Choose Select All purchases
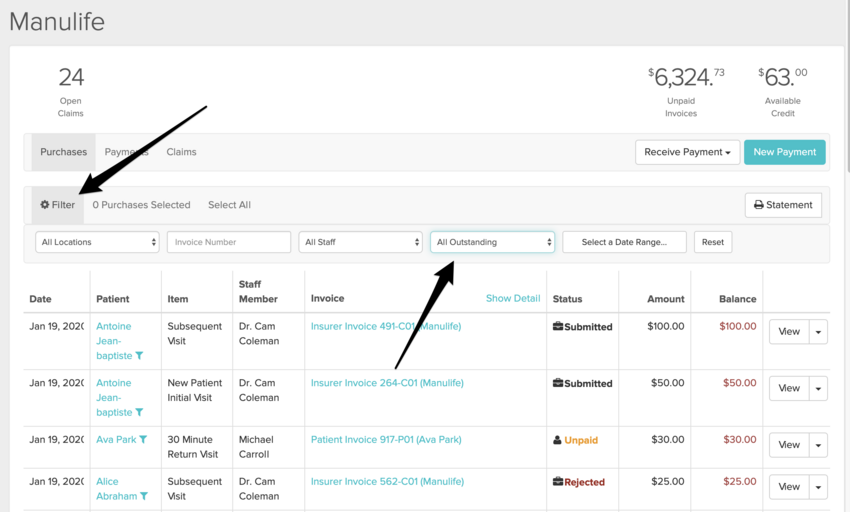 [229, 205]
